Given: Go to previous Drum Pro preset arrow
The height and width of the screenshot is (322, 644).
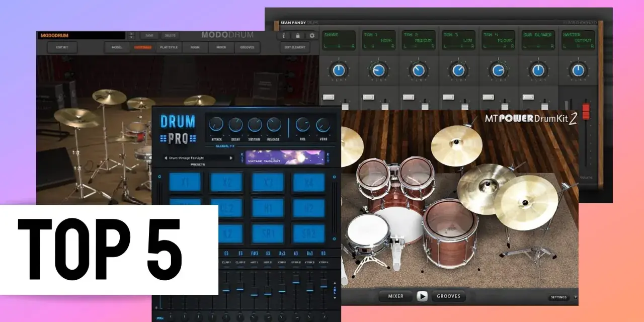Looking at the screenshot, I should coord(166,158).
